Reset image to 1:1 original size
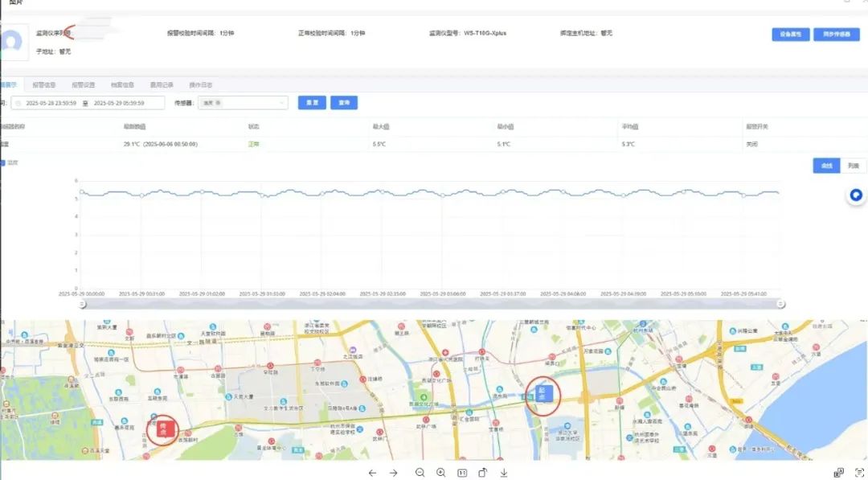The width and height of the screenshot is (868, 480). point(462,473)
